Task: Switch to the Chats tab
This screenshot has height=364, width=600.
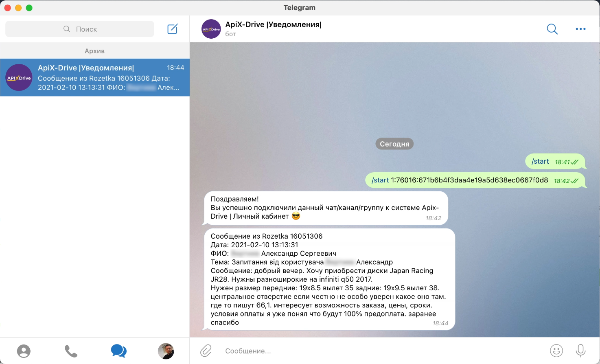Action: point(118,351)
